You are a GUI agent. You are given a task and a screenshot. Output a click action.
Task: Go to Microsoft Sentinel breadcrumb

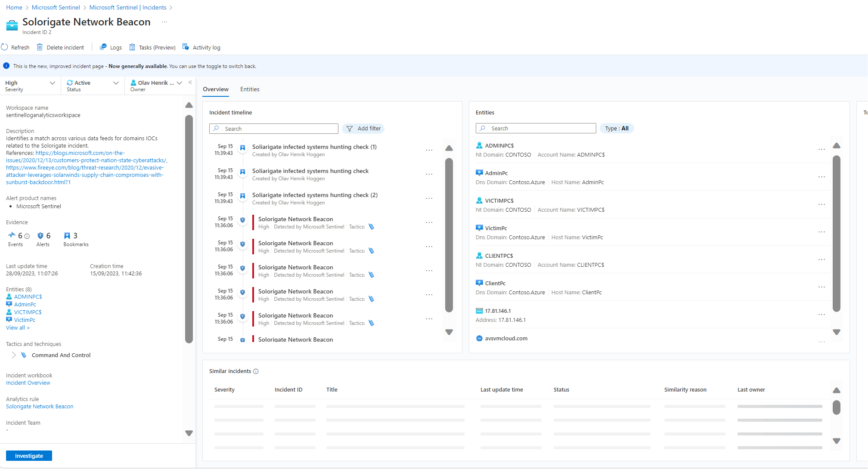pyautogui.click(x=56, y=7)
